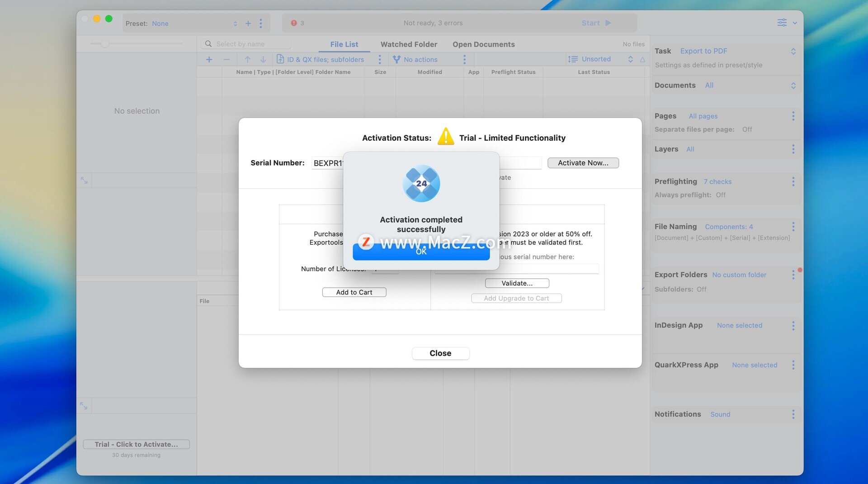Adjust the thumbnail size slider
Viewport: 868px width, 484px height.
click(105, 44)
